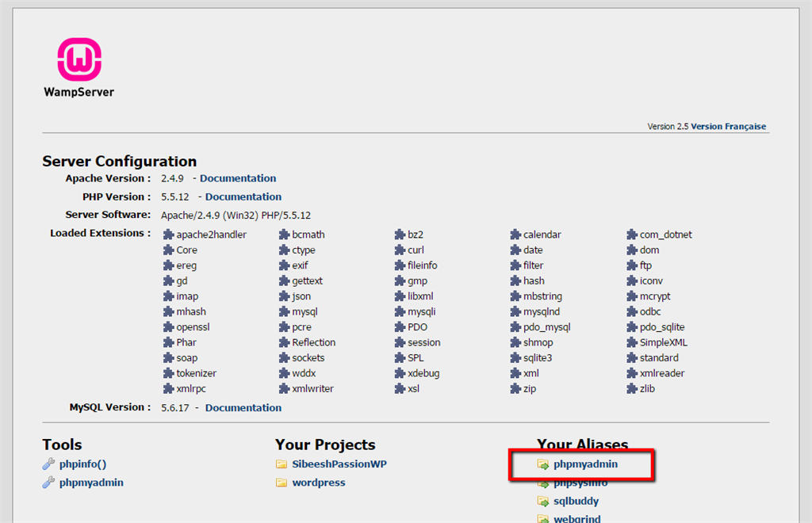
Task: Select the 'iconv' extension text
Action: click(x=651, y=281)
